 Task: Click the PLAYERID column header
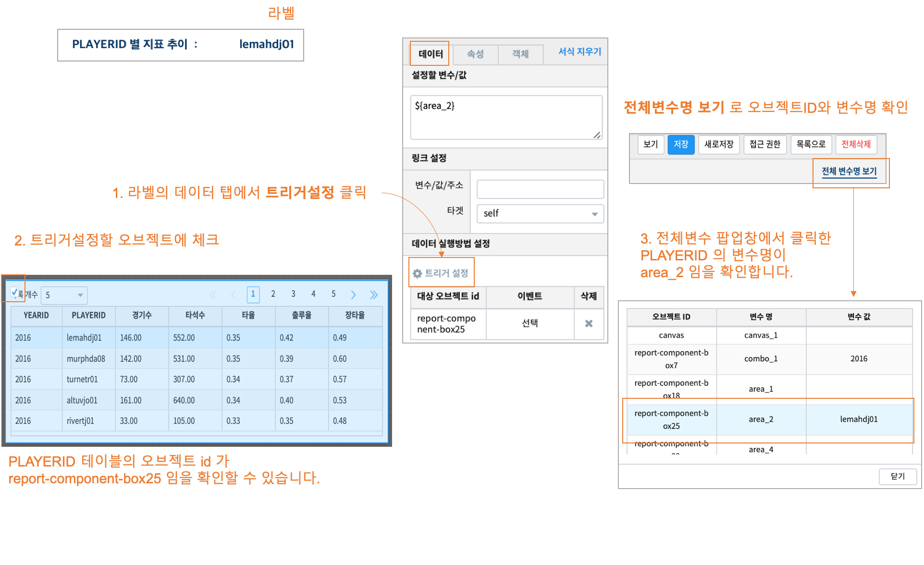(88, 316)
